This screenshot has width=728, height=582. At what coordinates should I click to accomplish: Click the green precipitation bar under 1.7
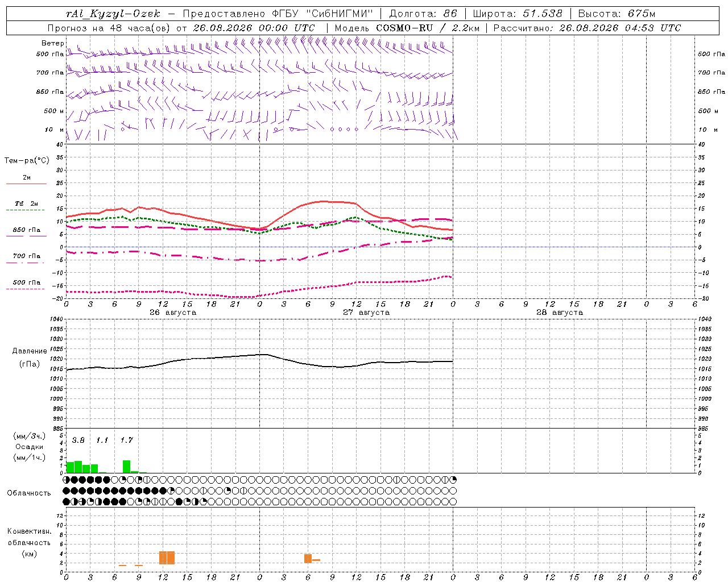(126, 467)
